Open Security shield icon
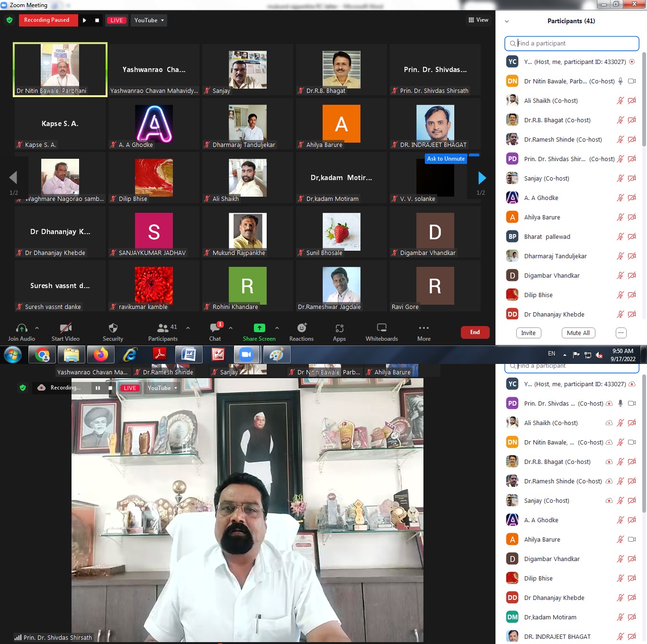This screenshot has width=647, height=644. coord(113,328)
